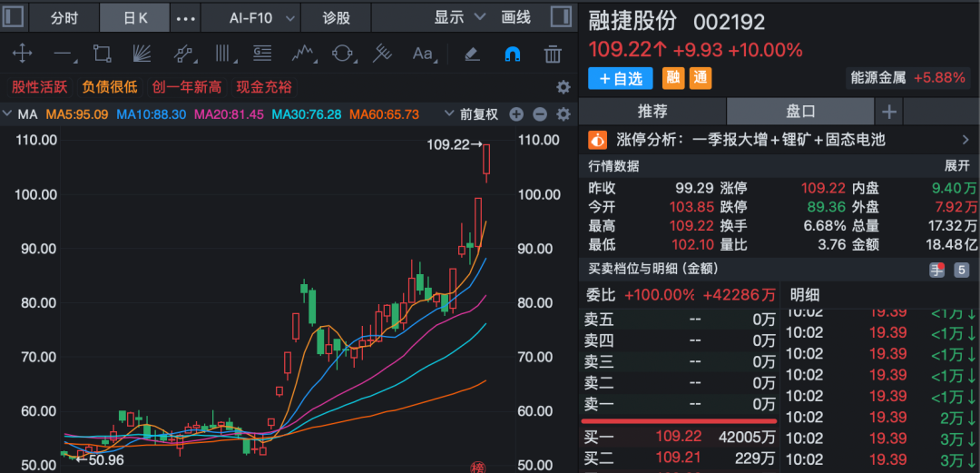This screenshot has width=980, height=473.
Task: Select the crosshair move drawing tool
Action: (21, 54)
